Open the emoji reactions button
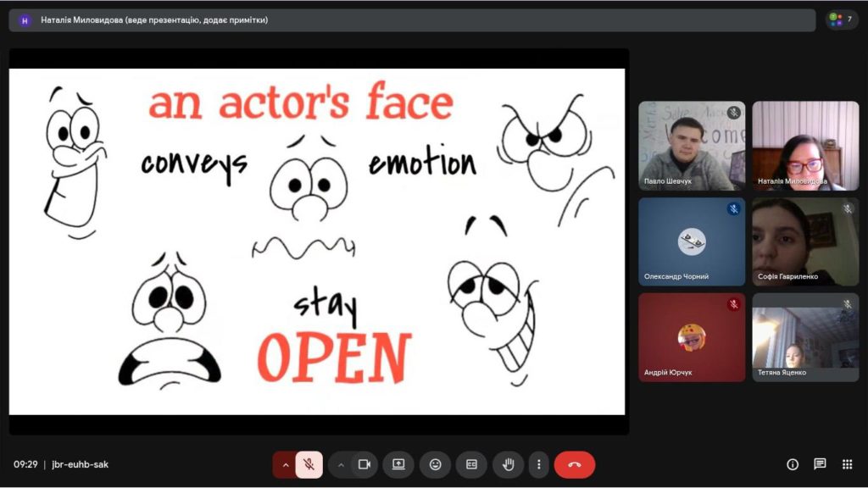Viewport: 868px width, 488px height. (435, 464)
